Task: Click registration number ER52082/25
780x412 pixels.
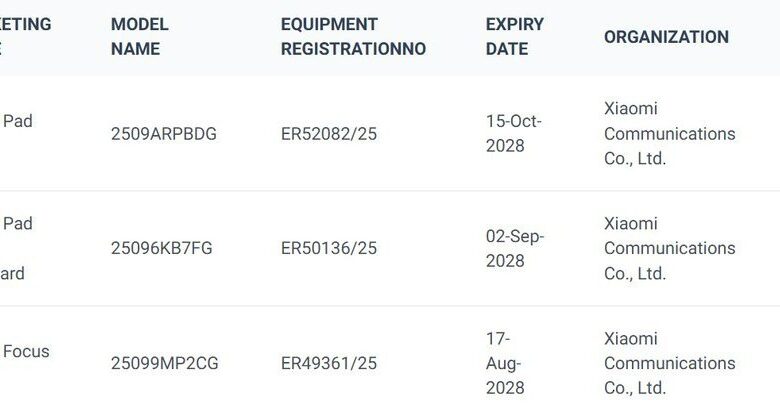Action: coord(329,134)
